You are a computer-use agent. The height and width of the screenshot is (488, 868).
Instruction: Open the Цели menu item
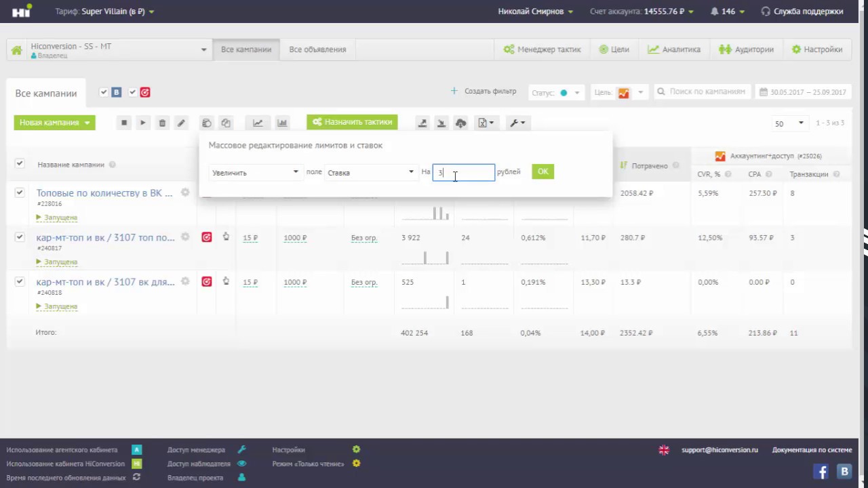click(614, 49)
